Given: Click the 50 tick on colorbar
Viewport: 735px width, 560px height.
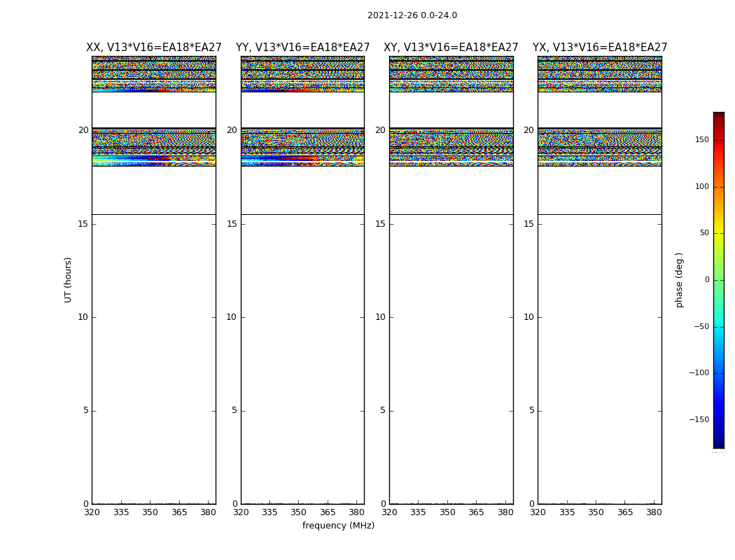Looking at the screenshot, I should pyautogui.click(x=704, y=233).
